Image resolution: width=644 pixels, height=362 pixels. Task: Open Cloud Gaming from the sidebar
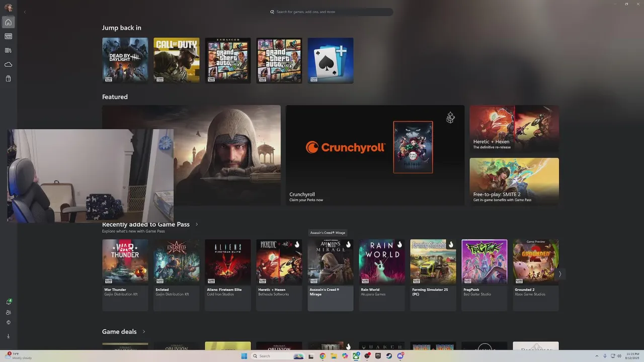pos(8,64)
